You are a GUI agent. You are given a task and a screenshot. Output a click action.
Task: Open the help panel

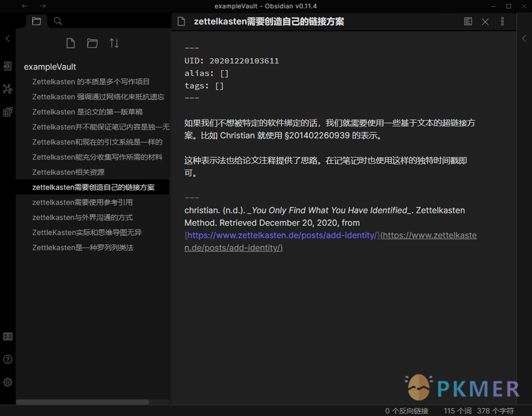[7, 359]
